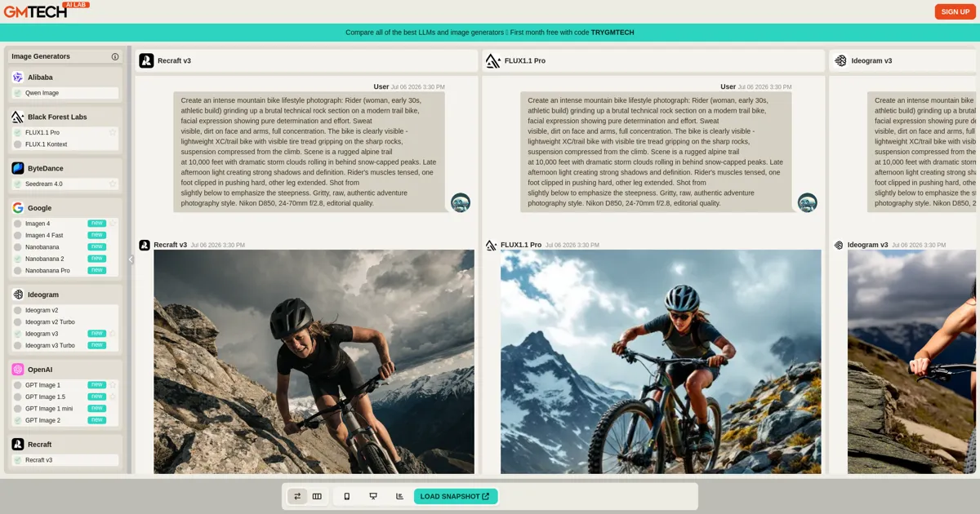Open the FLUX1.1 Pro generated bike image
980x514 pixels.
(x=661, y=361)
